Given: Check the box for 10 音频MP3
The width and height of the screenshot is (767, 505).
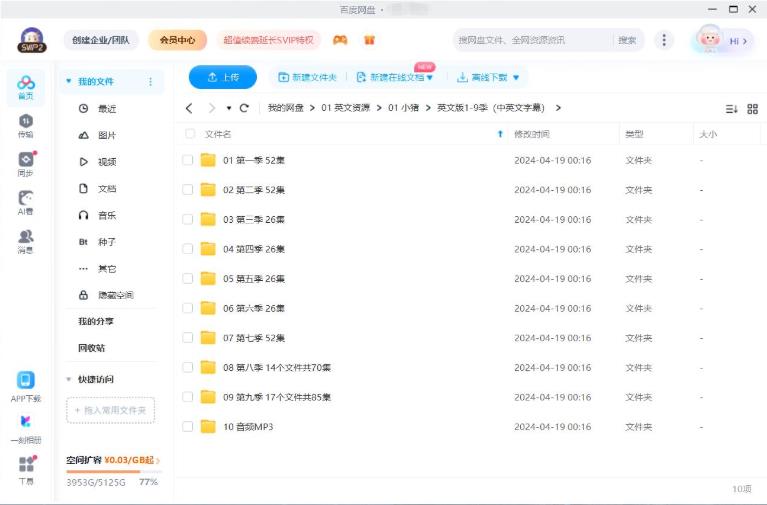Looking at the screenshot, I should point(187,427).
